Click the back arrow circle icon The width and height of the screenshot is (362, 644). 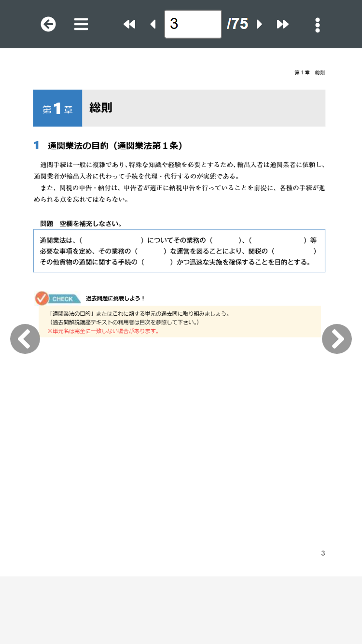click(48, 24)
